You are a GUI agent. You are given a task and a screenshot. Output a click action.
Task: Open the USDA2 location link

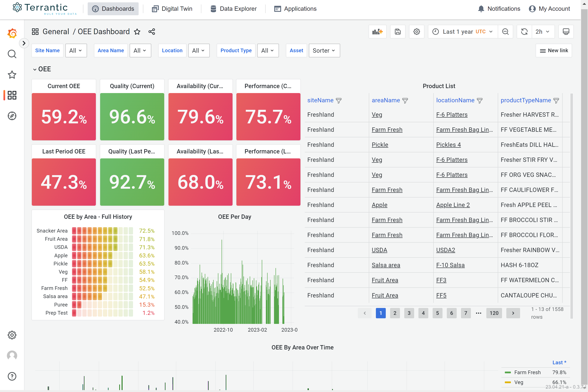446,250
